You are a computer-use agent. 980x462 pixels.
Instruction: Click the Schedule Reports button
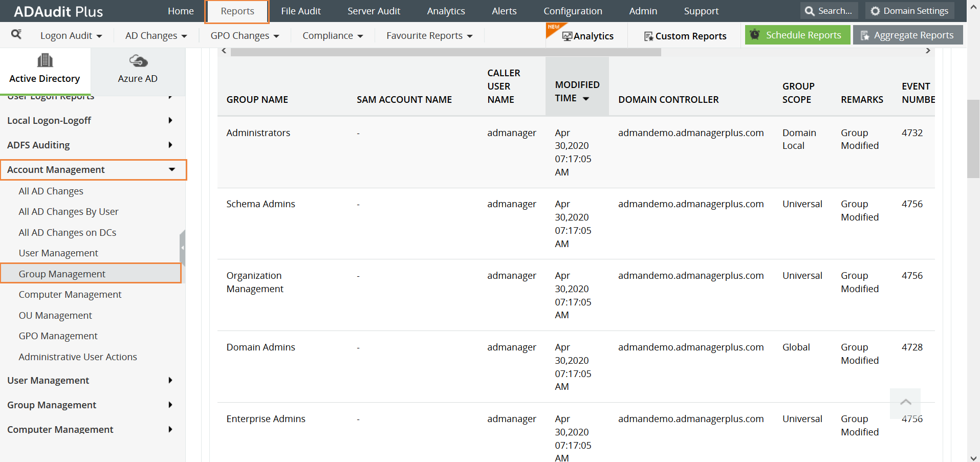click(797, 35)
